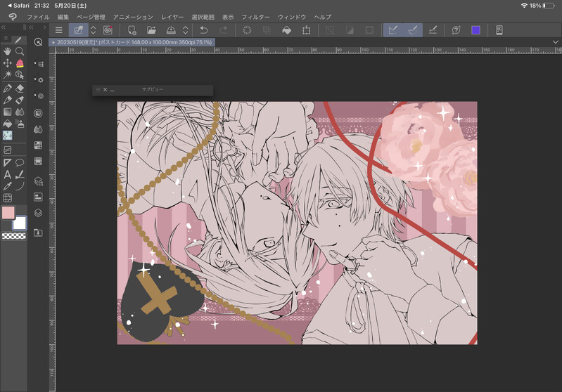Open the ファイル menu
Image resolution: width=562 pixels, height=392 pixels.
(38, 17)
